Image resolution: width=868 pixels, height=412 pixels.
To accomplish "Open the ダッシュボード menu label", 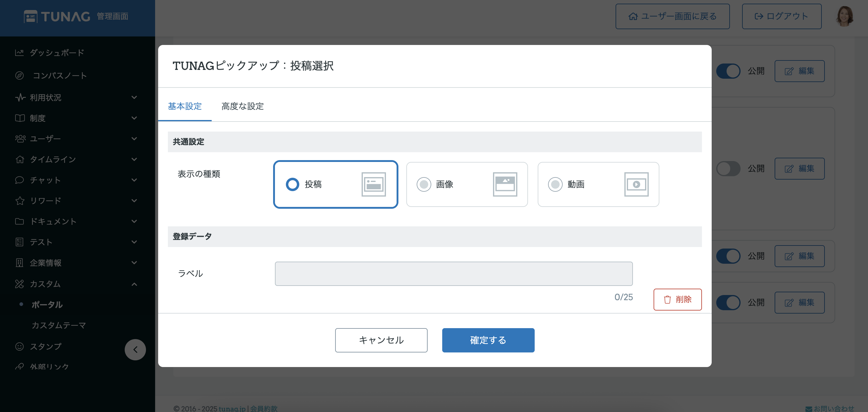I will coord(57,53).
